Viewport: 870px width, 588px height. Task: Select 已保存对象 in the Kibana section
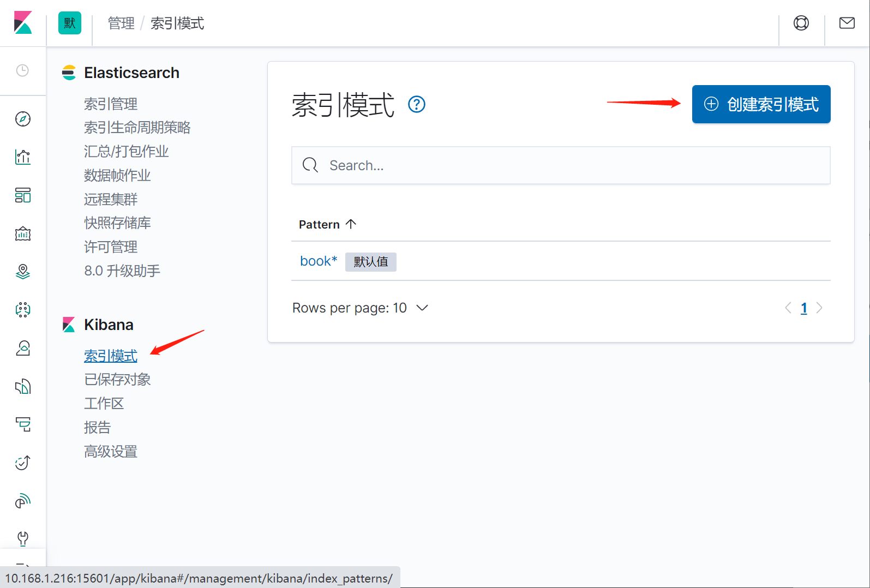[117, 380]
